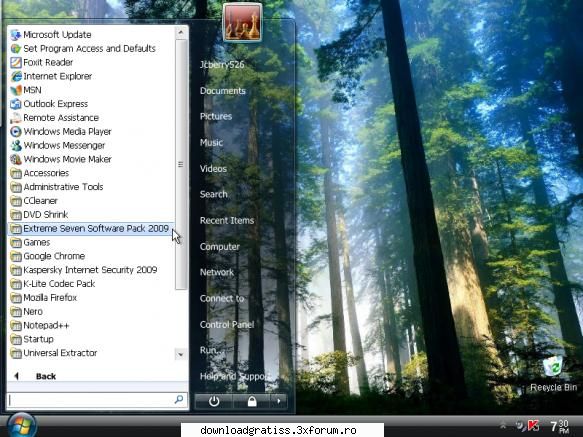Image resolution: width=583 pixels, height=437 pixels.
Task: Open Jcberry526 user folder link
Action: tap(222, 65)
